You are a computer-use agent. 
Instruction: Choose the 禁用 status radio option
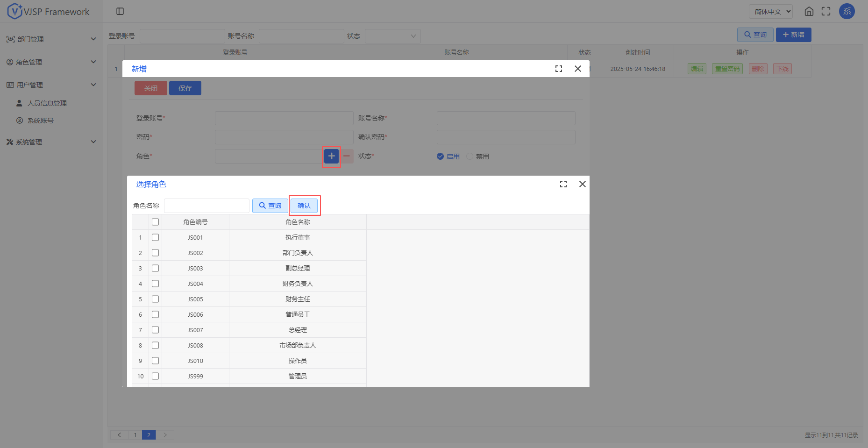coord(470,156)
